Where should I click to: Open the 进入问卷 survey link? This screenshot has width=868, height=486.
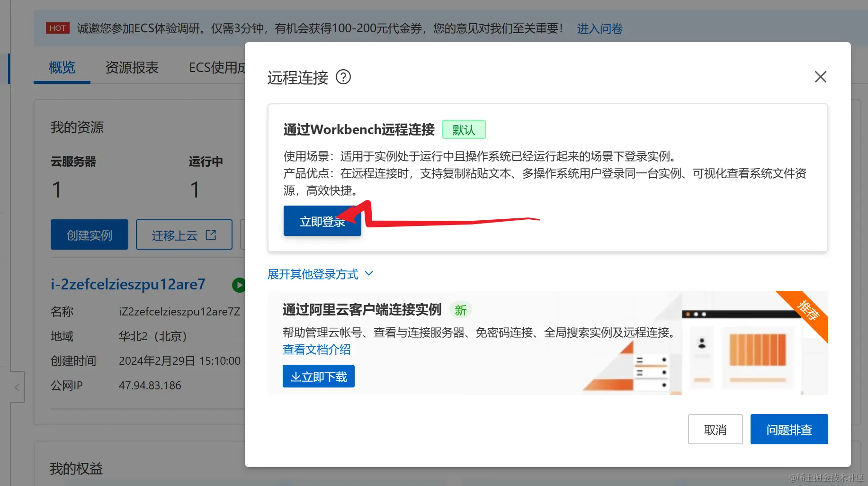click(600, 28)
